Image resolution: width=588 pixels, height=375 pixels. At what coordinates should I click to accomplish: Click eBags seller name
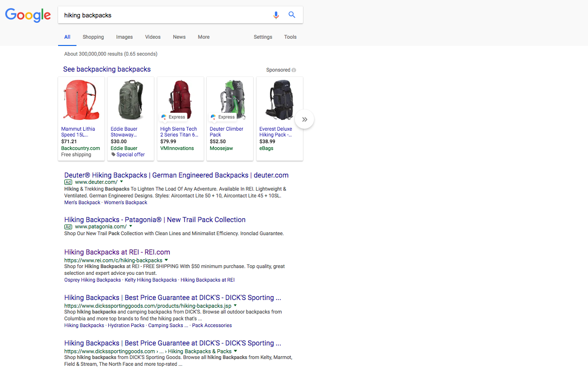[x=266, y=148]
